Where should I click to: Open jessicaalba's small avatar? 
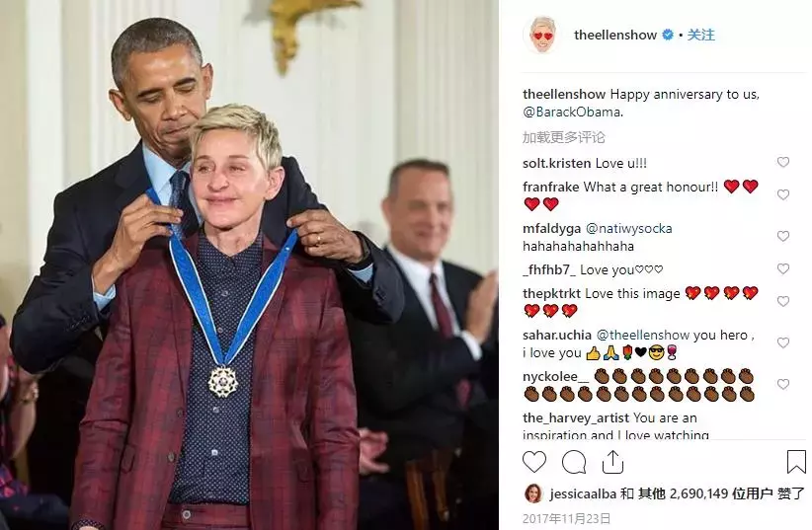coord(532,493)
